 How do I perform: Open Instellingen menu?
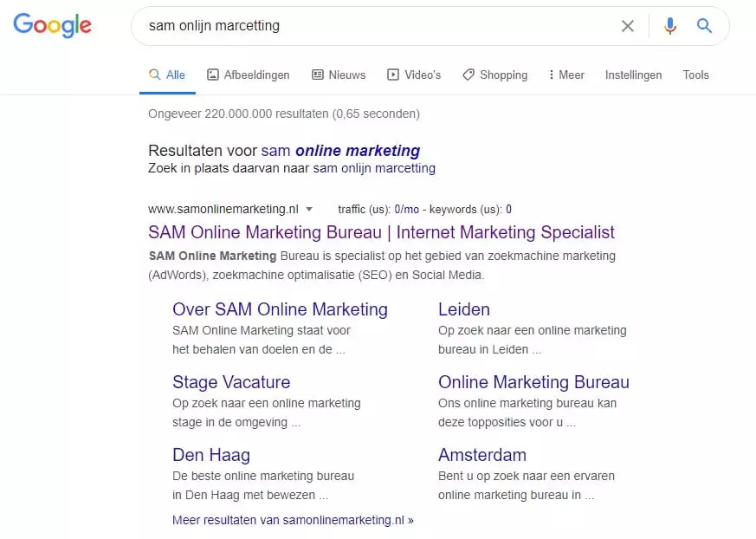pyautogui.click(x=633, y=75)
